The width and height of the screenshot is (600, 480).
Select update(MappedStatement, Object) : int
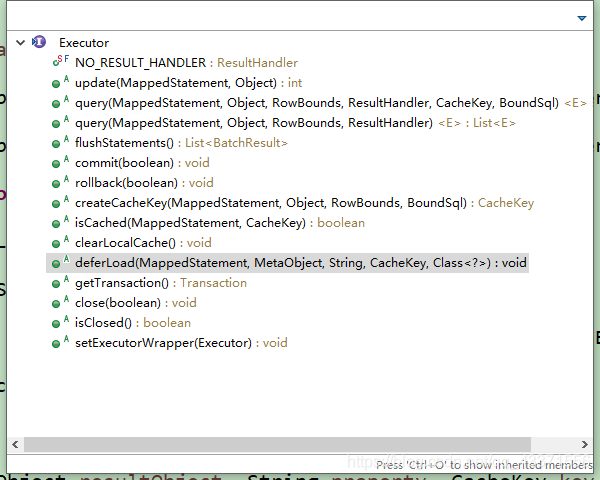[188, 83]
